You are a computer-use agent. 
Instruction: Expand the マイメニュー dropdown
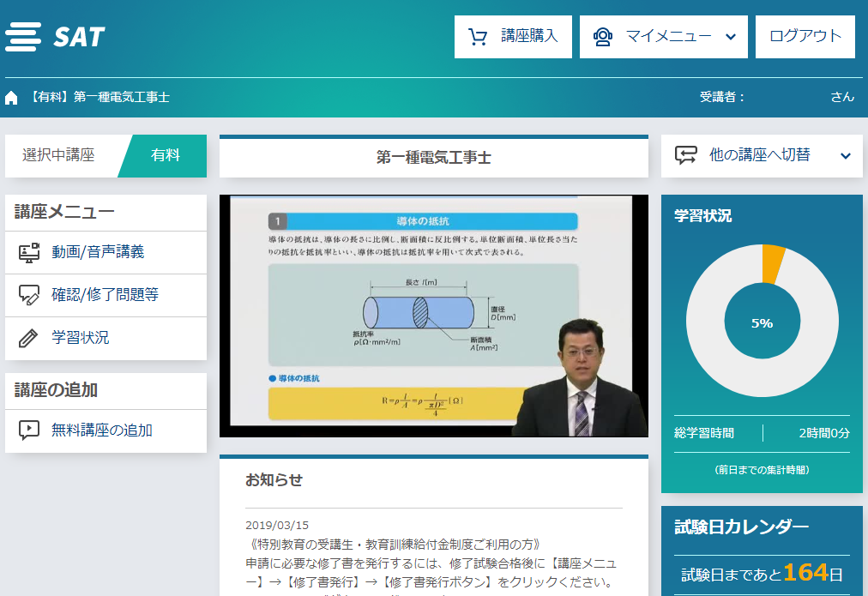click(664, 37)
